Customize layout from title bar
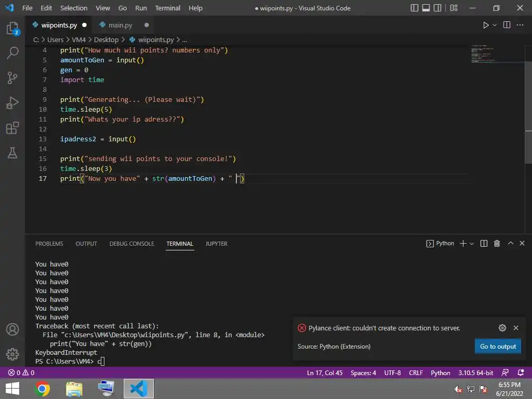 tap(454, 8)
